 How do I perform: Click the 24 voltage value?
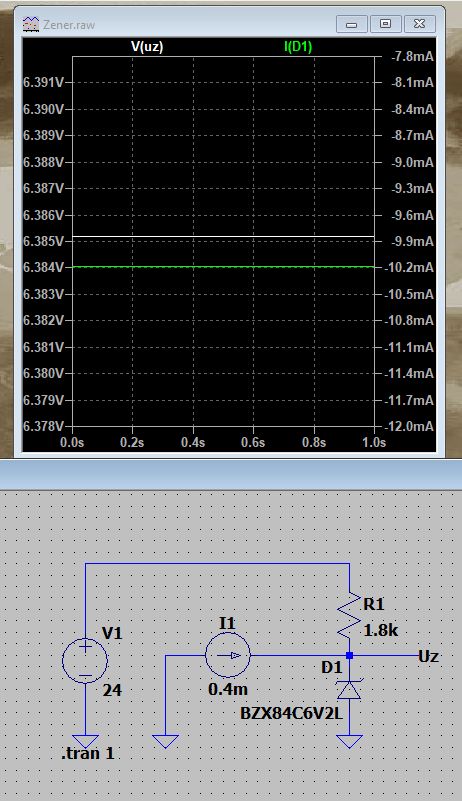coord(112,691)
